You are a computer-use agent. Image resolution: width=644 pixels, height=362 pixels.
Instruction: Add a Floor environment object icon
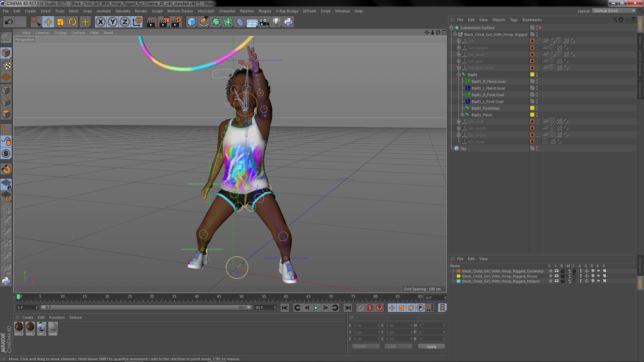pyautogui.click(x=252, y=22)
